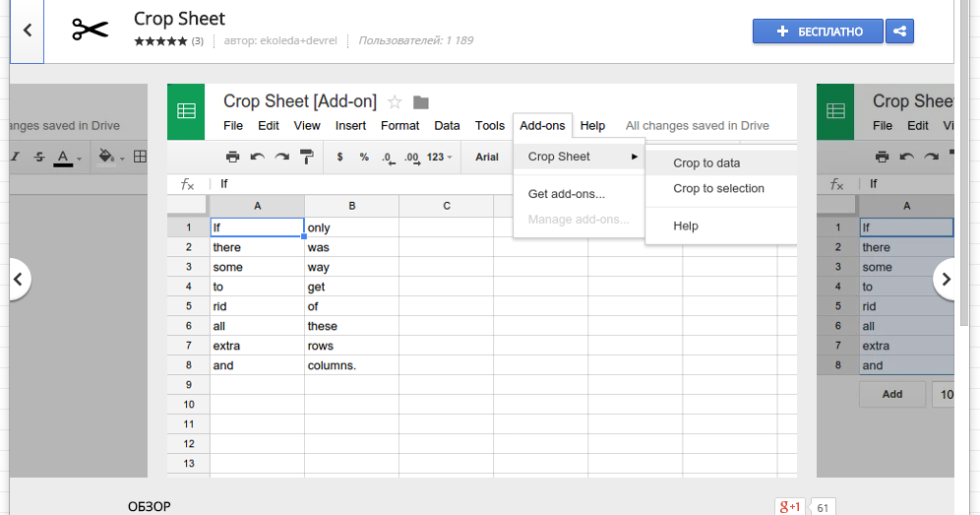
Task: Open the Format menu
Action: [400, 126]
